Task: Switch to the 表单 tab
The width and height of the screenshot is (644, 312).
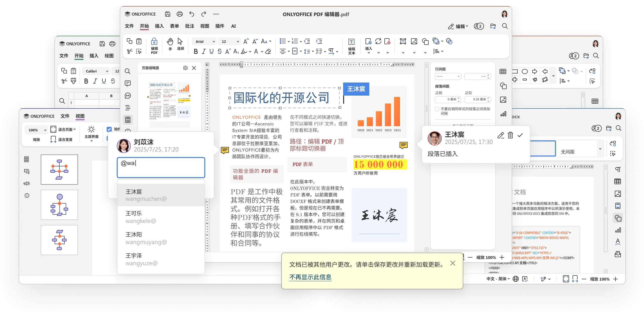Action: tap(174, 26)
